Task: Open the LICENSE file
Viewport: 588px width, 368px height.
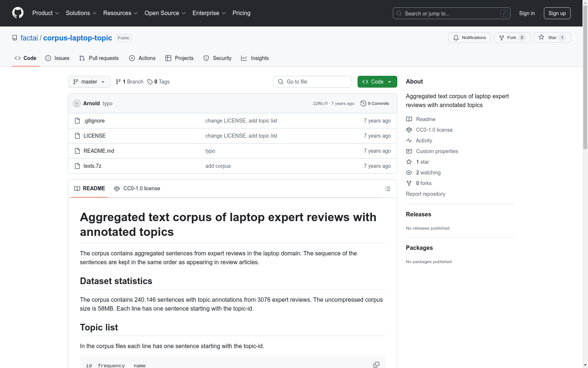Action: [x=94, y=136]
